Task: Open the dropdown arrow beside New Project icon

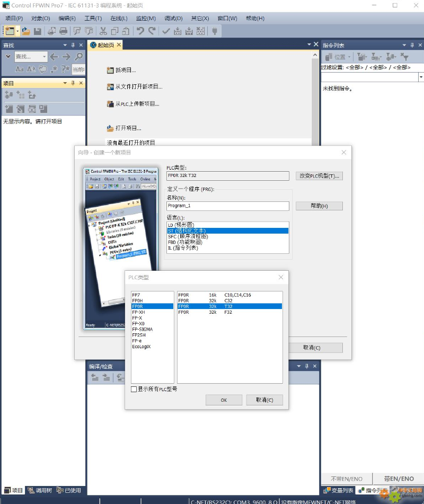Action: coord(17,31)
